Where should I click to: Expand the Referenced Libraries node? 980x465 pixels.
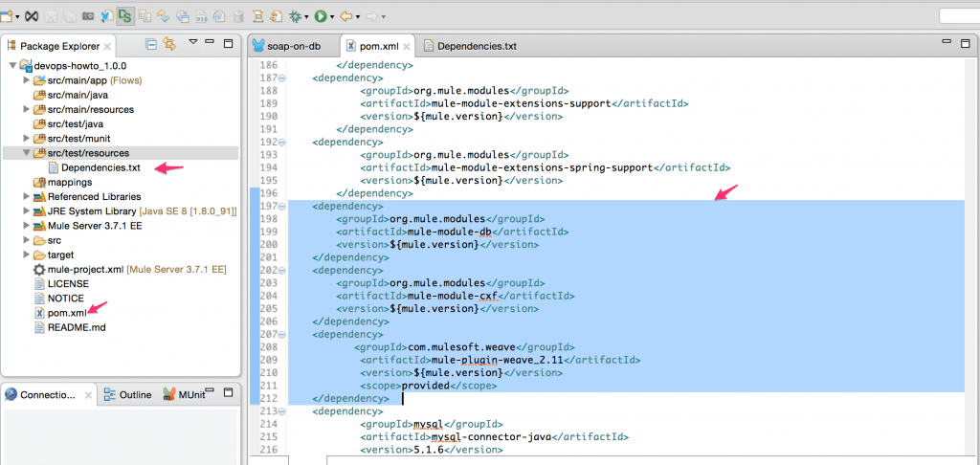(x=26, y=196)
